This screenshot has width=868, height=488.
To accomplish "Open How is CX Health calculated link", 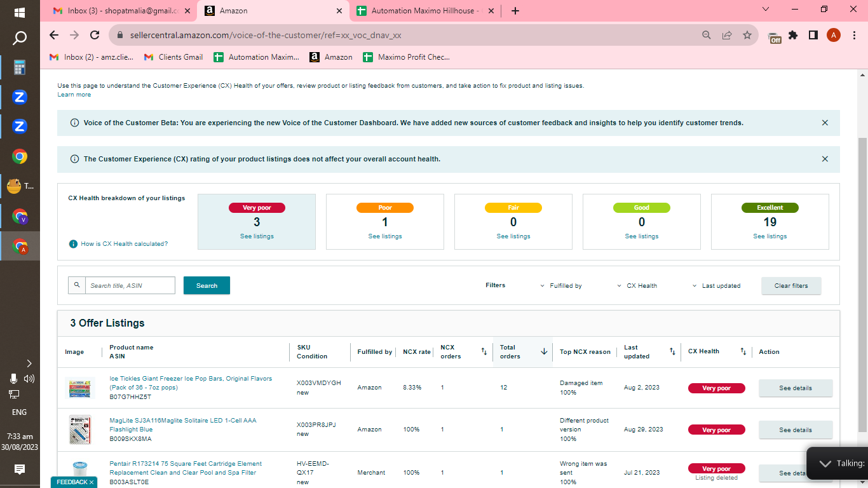I will [x=125, y=244].
